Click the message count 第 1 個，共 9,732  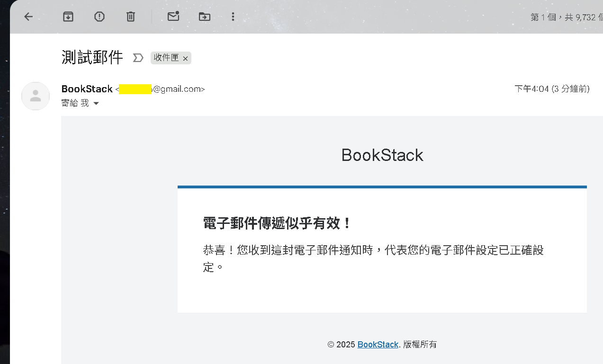(566, 18)
